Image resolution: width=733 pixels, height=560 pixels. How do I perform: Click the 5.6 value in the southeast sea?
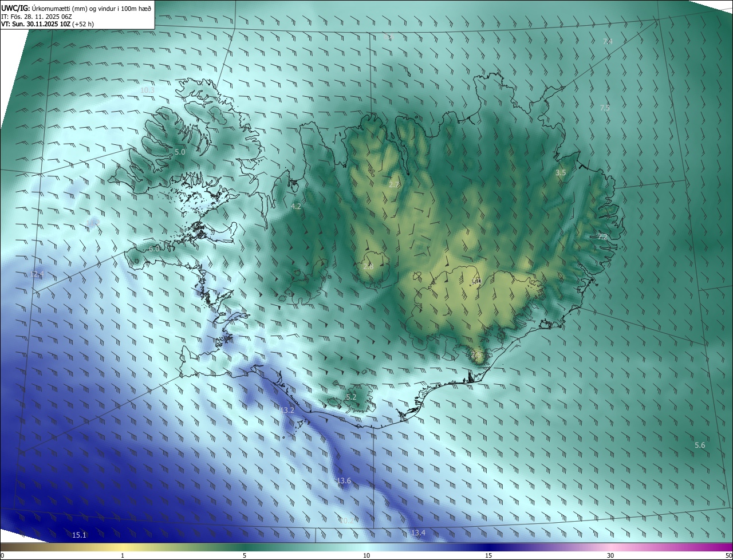(x=700, y=445)
